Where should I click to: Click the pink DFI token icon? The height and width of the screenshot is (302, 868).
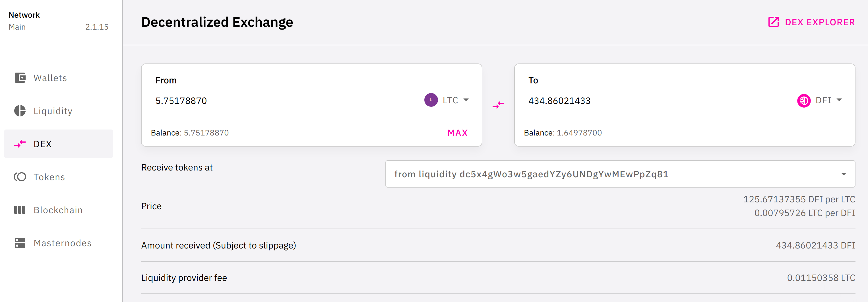804,100
